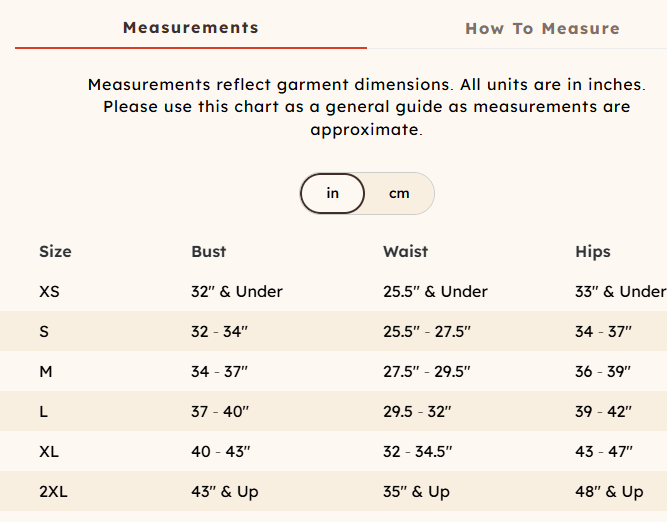
Task: Select the M size row label
Action: click(x=45, y=372)
